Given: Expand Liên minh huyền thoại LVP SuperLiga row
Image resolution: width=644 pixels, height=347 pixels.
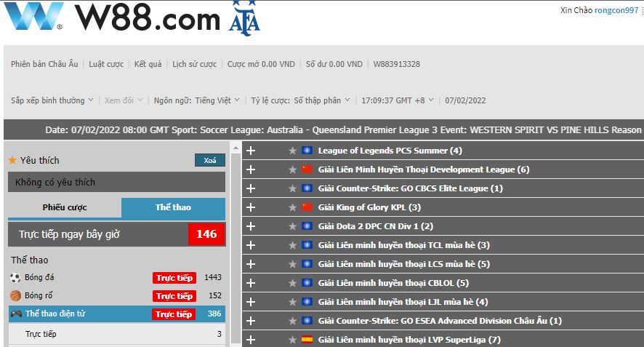Looking at the screenshot, I should click(251, 340).
